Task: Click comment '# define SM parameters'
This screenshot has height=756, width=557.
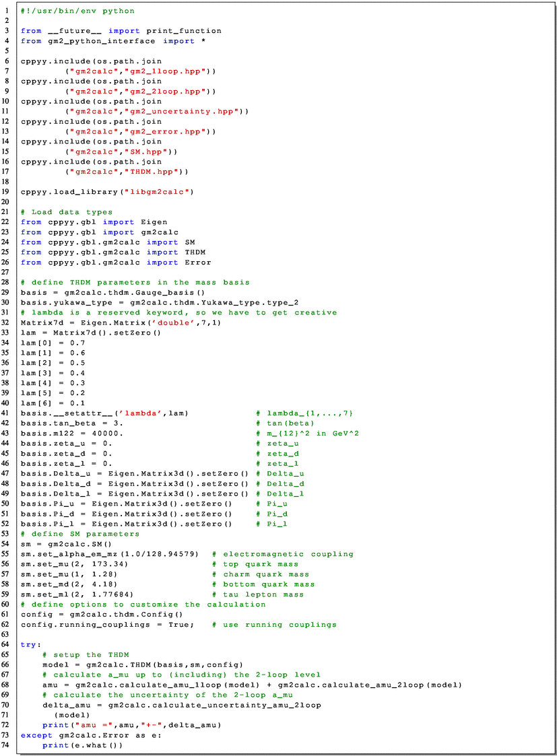Action: (80, 535)
